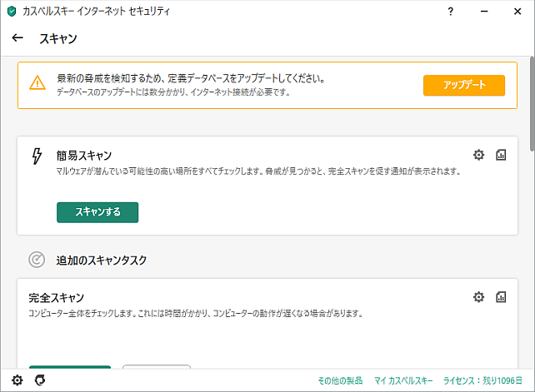Viewport: 535px width, 392px height.
Task: Open その他の製品 link
Action: tap(340, 380)
